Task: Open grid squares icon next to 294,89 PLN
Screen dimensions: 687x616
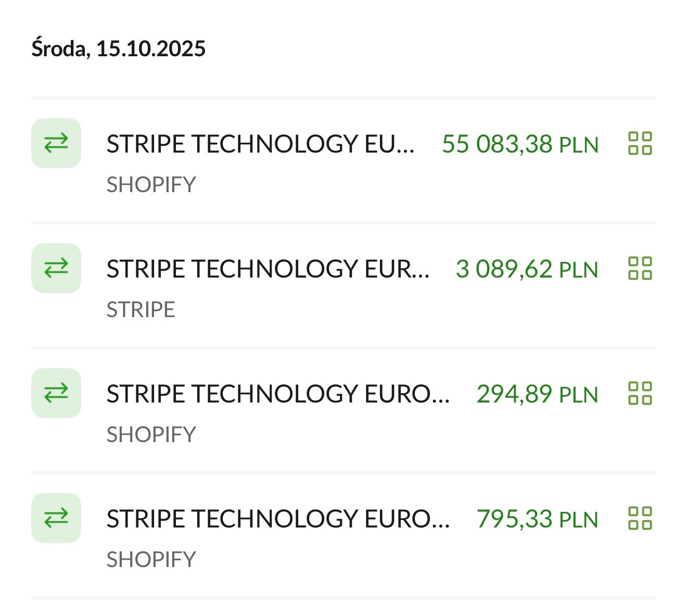Action: [x=640, y=394]
